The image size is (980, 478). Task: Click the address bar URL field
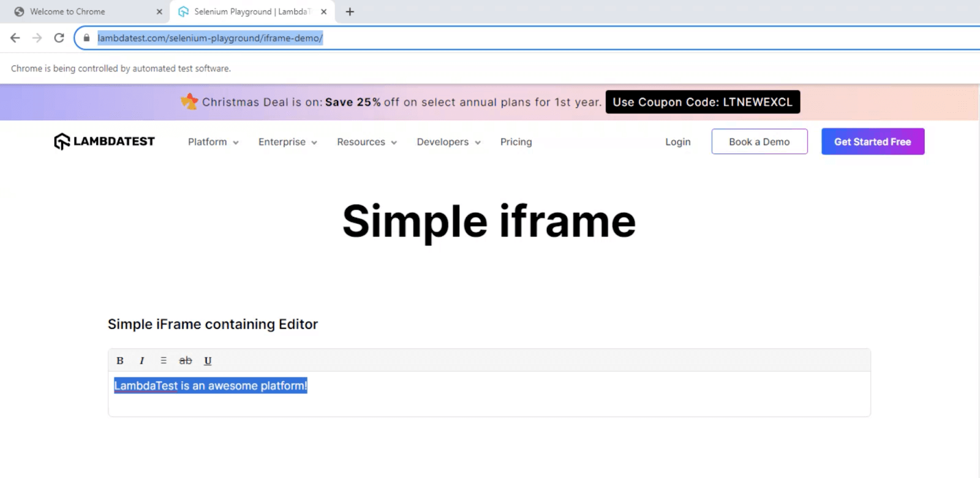click(527, 38)
